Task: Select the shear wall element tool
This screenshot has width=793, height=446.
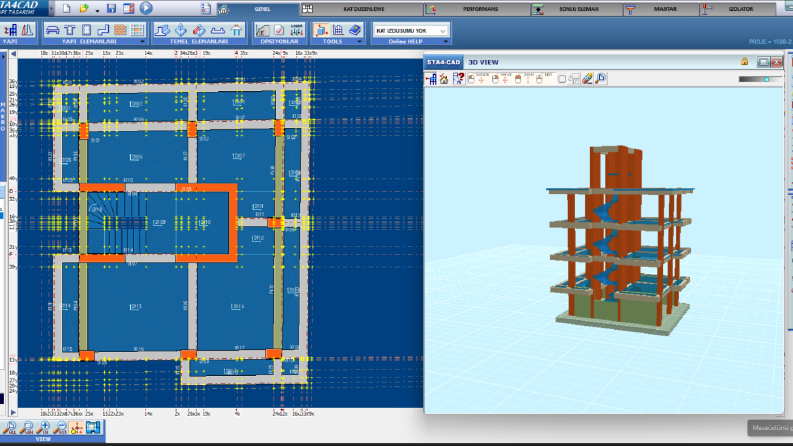Action: 86,30
